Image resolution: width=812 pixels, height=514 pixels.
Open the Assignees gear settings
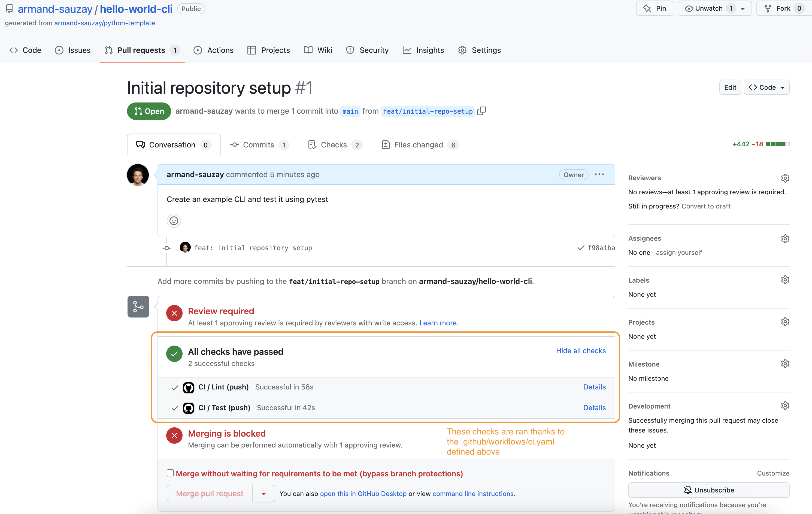click(x=785, y=238)
